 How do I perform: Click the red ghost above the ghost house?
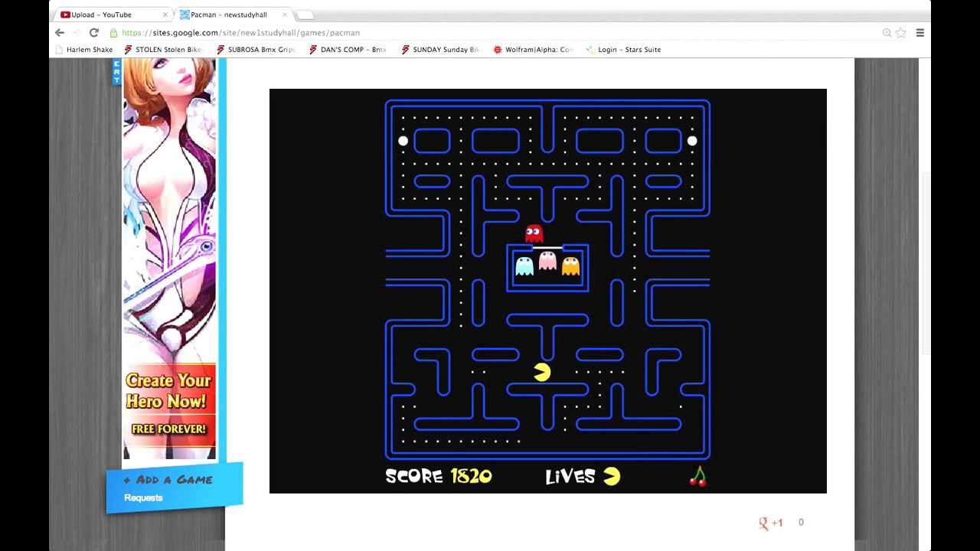534,233
